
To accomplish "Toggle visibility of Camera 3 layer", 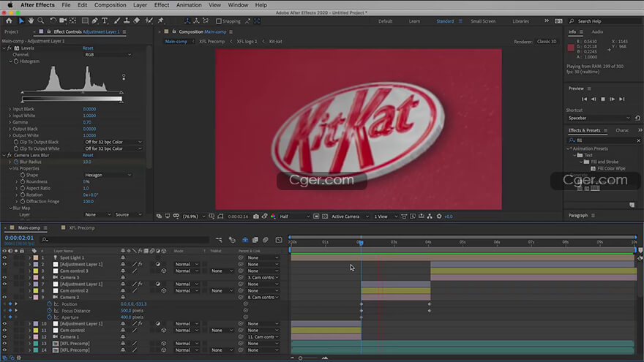I will click(4, 277).
